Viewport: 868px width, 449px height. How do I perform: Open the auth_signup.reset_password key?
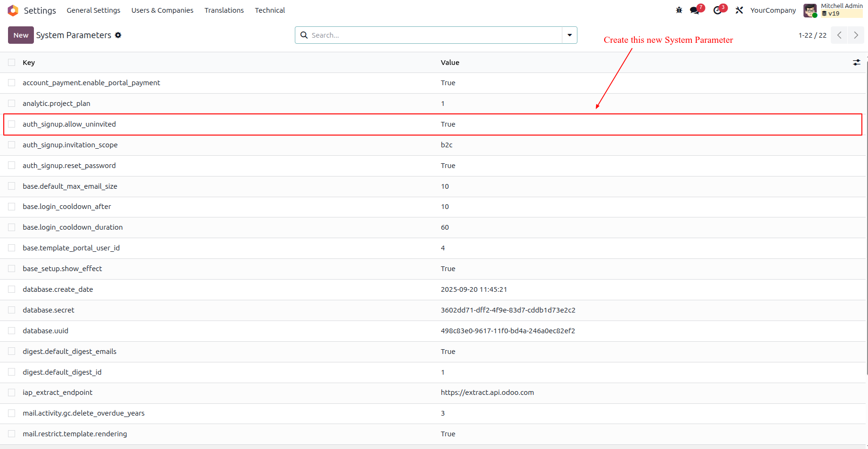tap(69, 166)
